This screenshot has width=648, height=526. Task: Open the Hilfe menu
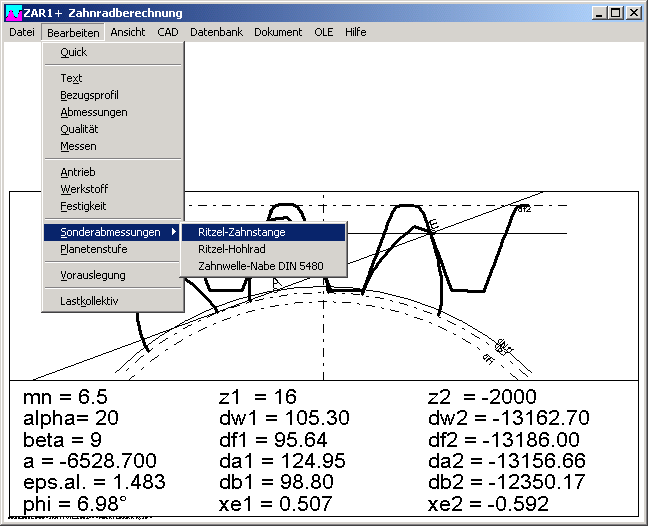pos(355,32)
